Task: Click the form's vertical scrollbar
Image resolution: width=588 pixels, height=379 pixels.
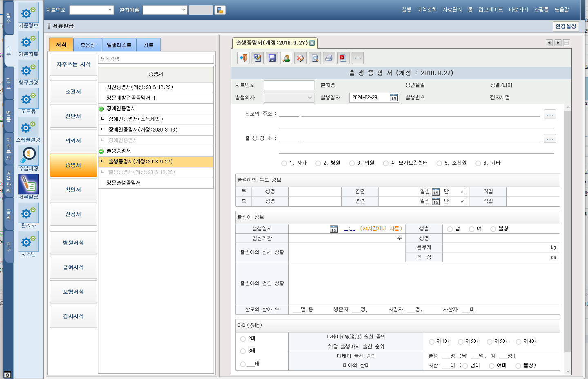Action: [x=568, y=229]
